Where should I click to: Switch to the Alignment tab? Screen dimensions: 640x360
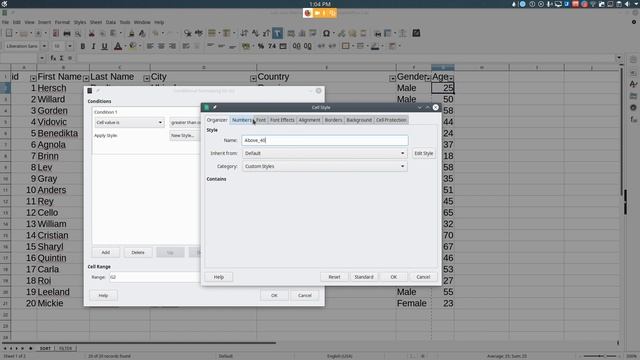(x=309, y=120)
